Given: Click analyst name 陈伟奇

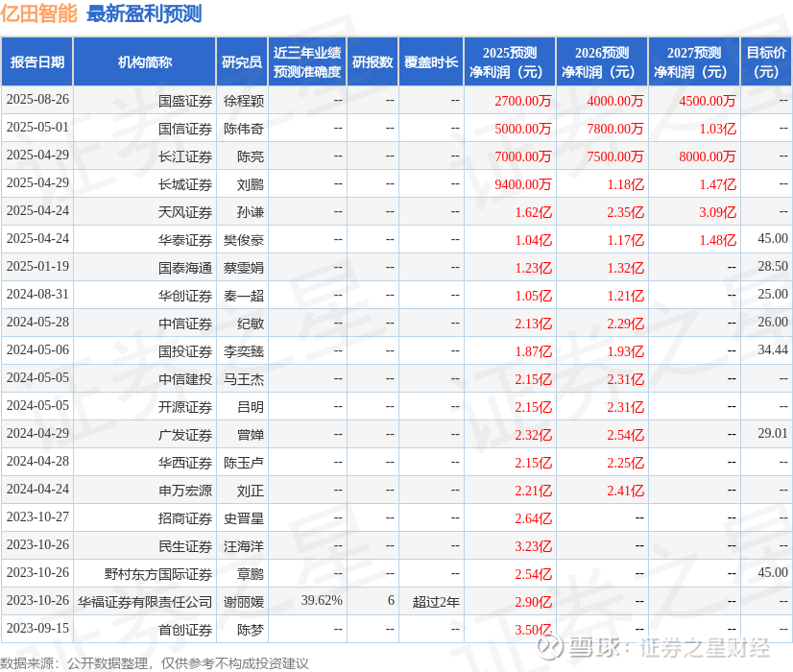Looking at the screenshot, I should point(244,129).
